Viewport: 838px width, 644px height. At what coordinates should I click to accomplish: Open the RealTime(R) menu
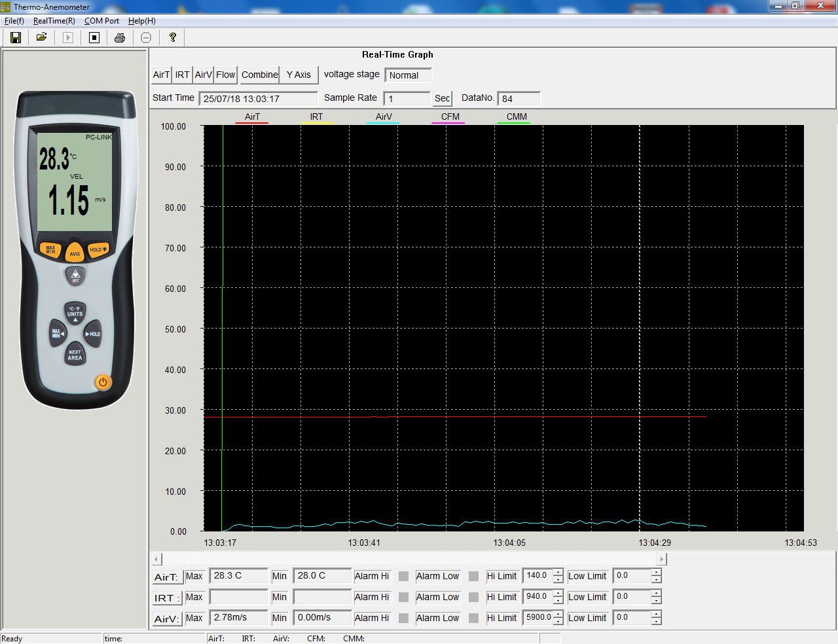click(54, 21)
